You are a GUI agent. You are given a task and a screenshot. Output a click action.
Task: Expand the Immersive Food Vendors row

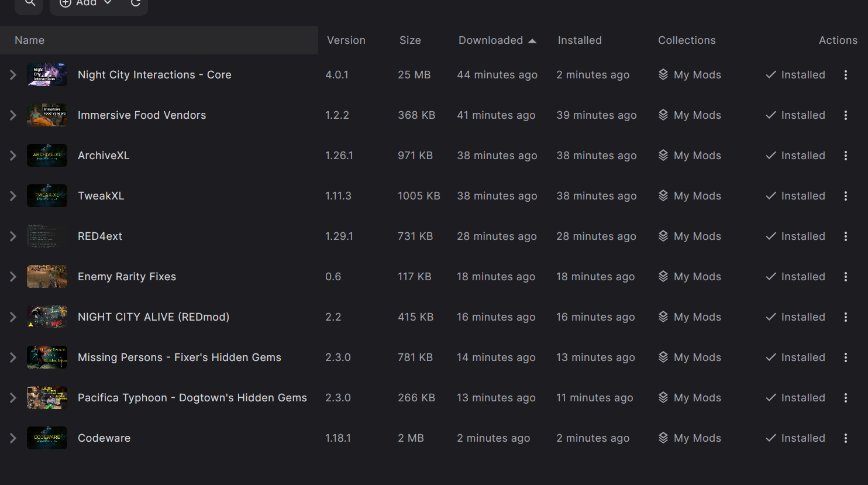(13, 115)
